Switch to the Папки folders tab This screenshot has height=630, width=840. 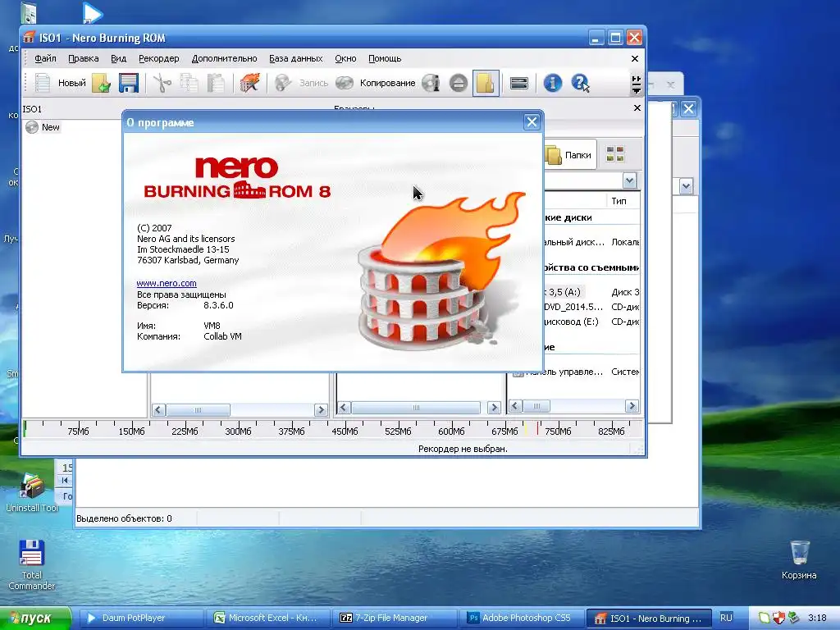[569, 155]
